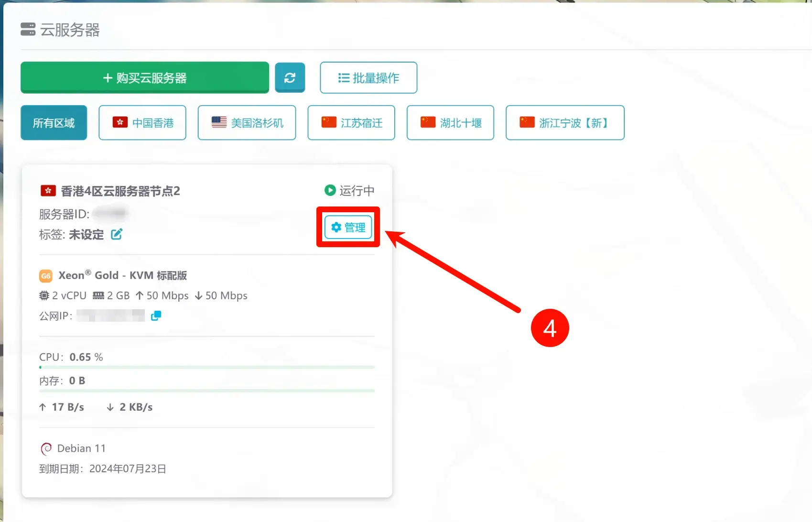Click the 内存 memory usage progress bar
The image size is (812, 522).
click(207, 391)
